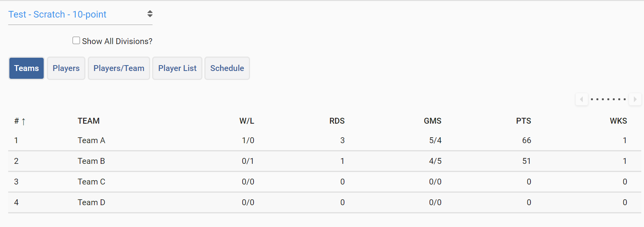The height and width of the screenshot is (227, 644).
Task: Click the middle pagination dot
Action: click(x=608, y=99)
